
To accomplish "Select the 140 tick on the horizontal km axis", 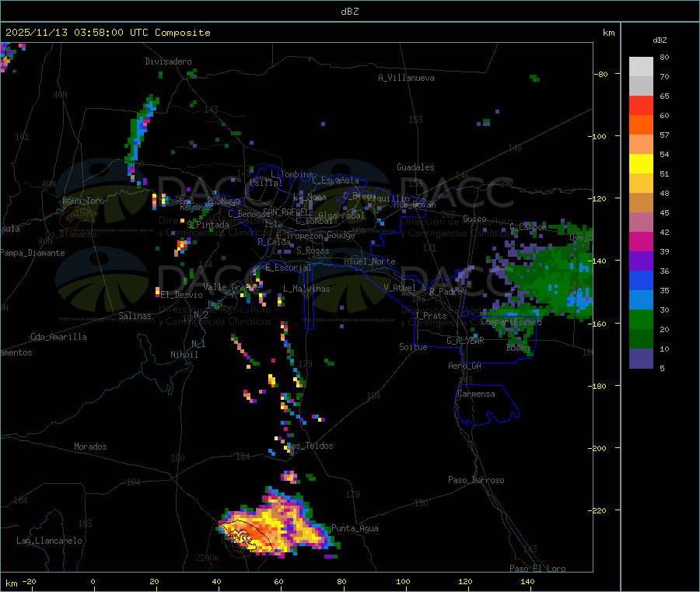I will tap(527, 581).
